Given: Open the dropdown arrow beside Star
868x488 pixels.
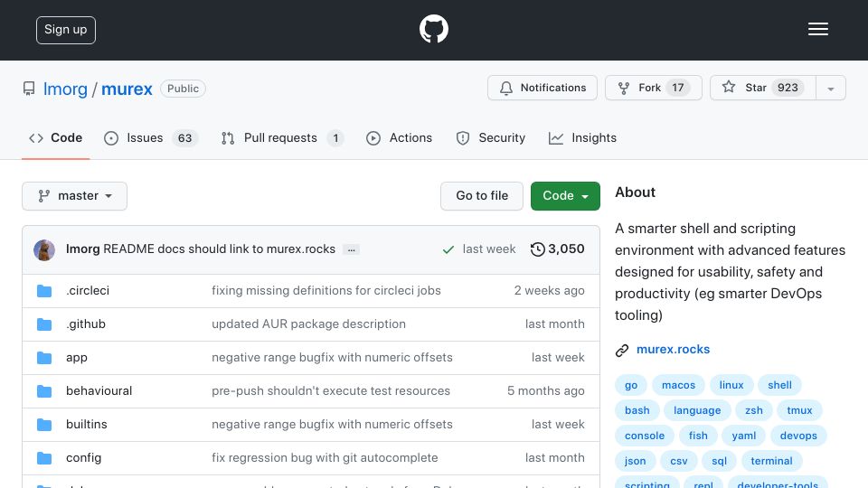Looking at the screenshot, I should pos(830,88).
